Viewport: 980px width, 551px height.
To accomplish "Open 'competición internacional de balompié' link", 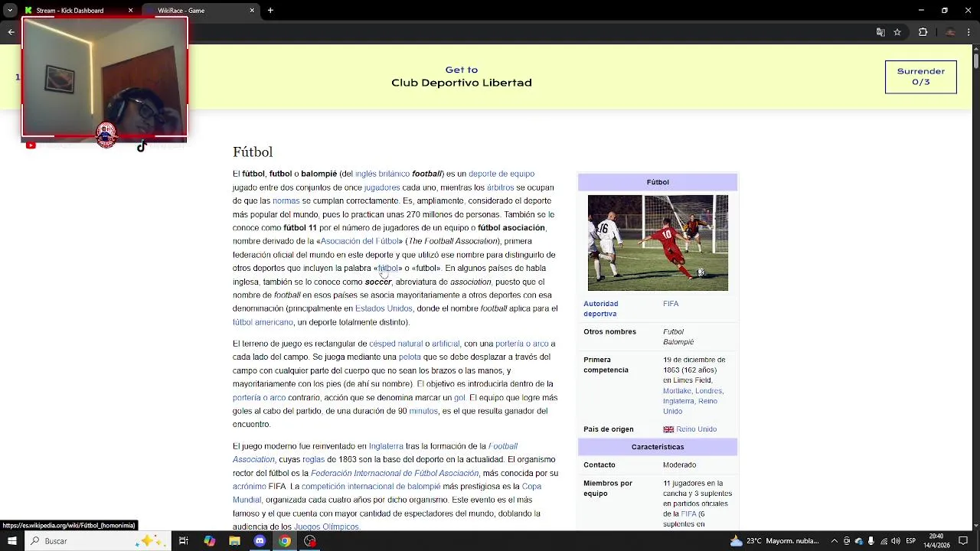I will click(x=371, y=487).
